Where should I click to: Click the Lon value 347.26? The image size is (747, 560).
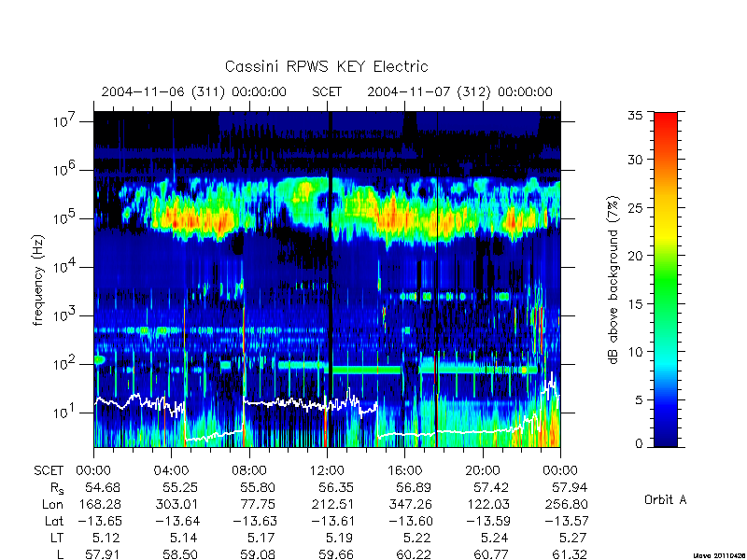coord(410,504)
